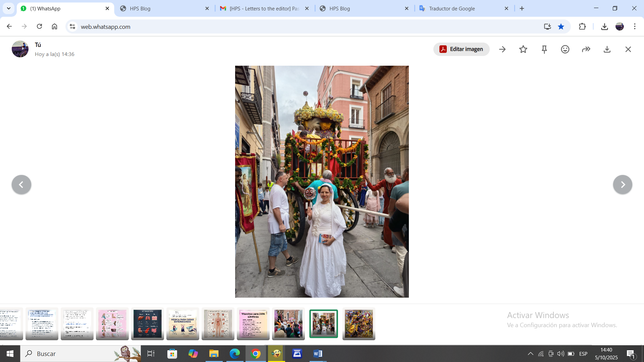Show previous image with left chevron
This screenshot has width=644, height=362.
(21, 184)
